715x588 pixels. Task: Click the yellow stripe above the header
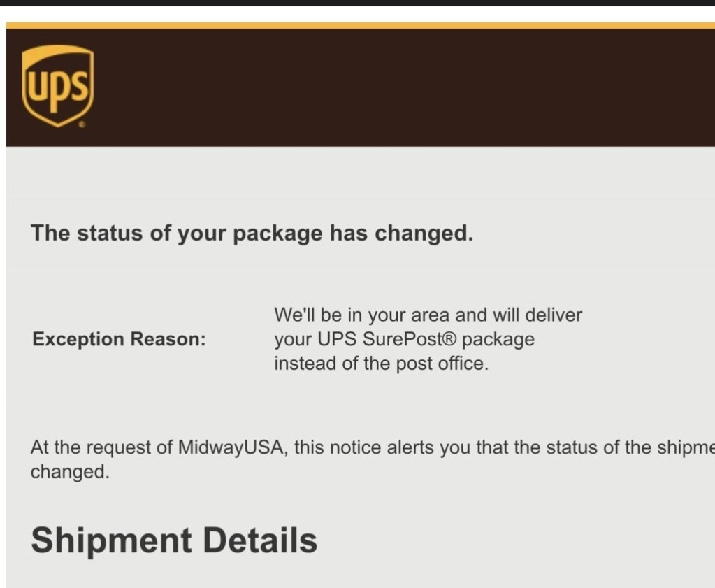tap(360, 26)
